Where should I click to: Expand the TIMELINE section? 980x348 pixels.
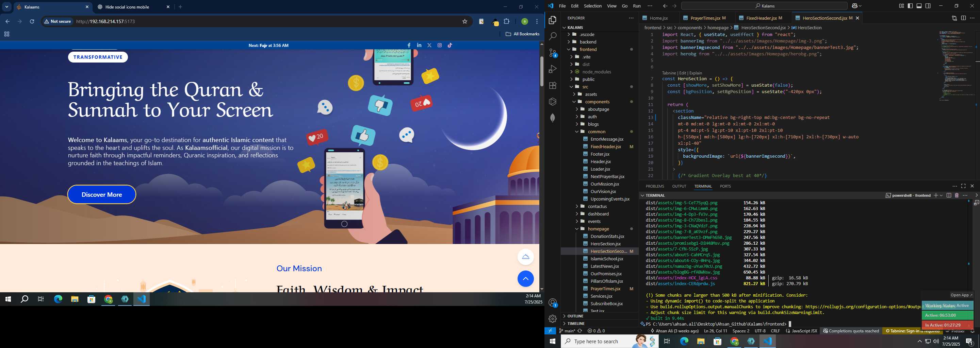[x=599, y=324]
